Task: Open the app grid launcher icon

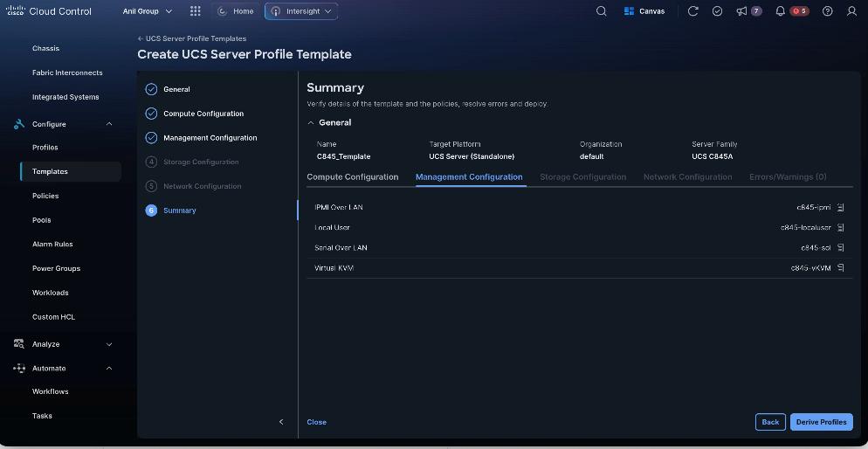Action: point(195,11)
